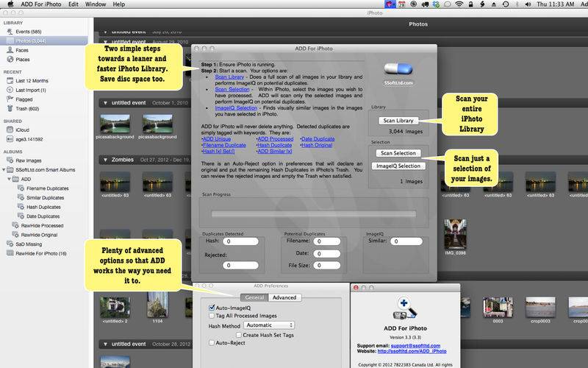588x368 pixels.
Task: Open the ADD Unique keyword link
Action: click(x=216, y=139)
